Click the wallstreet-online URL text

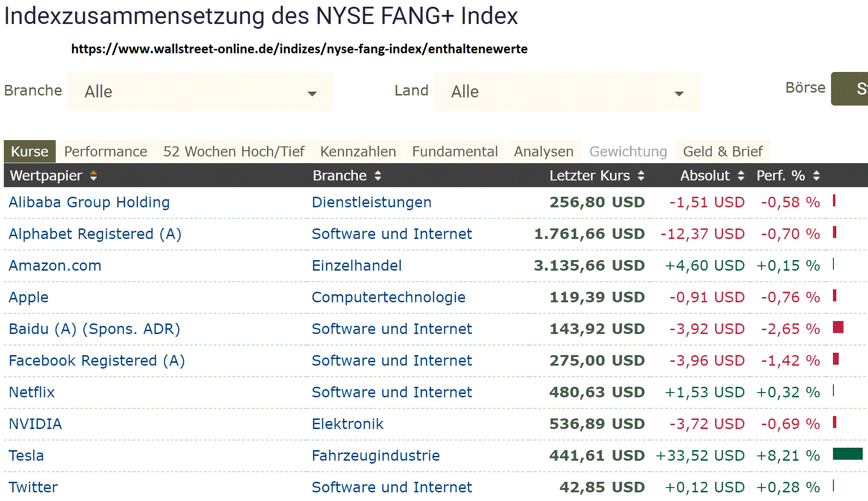click(x=299, y=49)
